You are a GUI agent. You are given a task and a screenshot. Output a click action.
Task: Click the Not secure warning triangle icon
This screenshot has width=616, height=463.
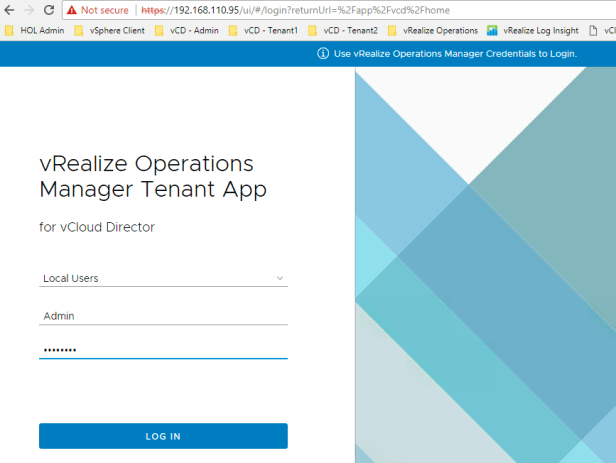pyautogui.click(x=72, y=10)
